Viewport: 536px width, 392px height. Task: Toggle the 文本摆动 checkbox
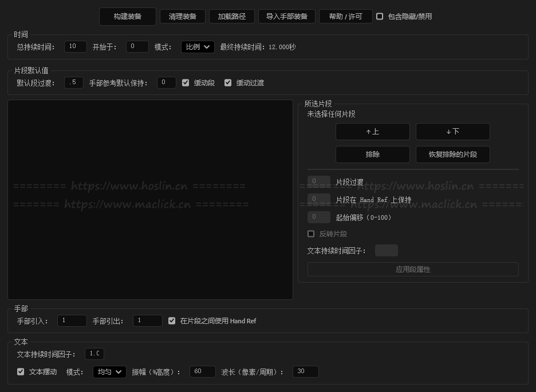tap(21, 372)
